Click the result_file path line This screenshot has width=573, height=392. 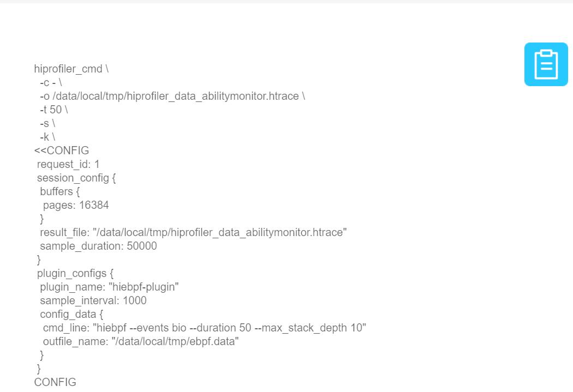pos(193,233)
